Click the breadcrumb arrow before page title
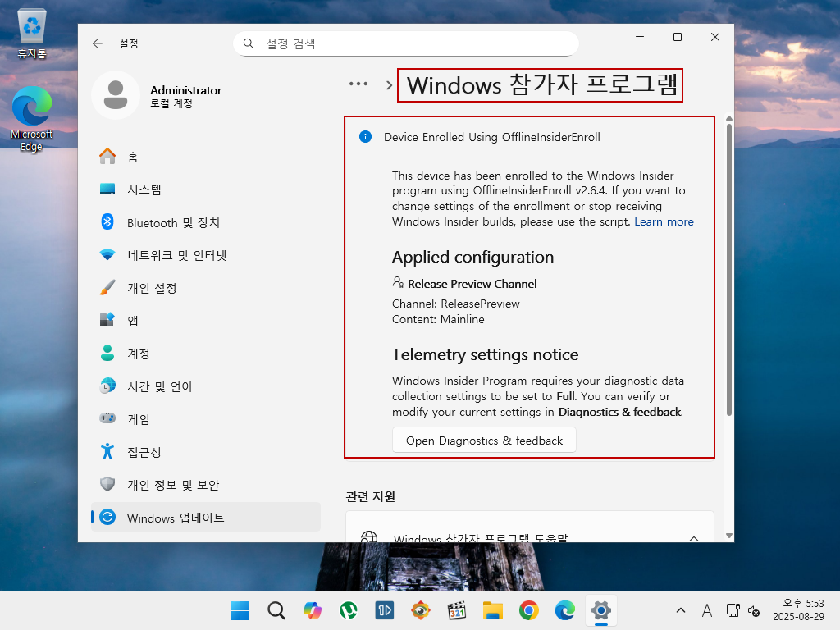This screenshot has height=630, width=840. [389, 85]
